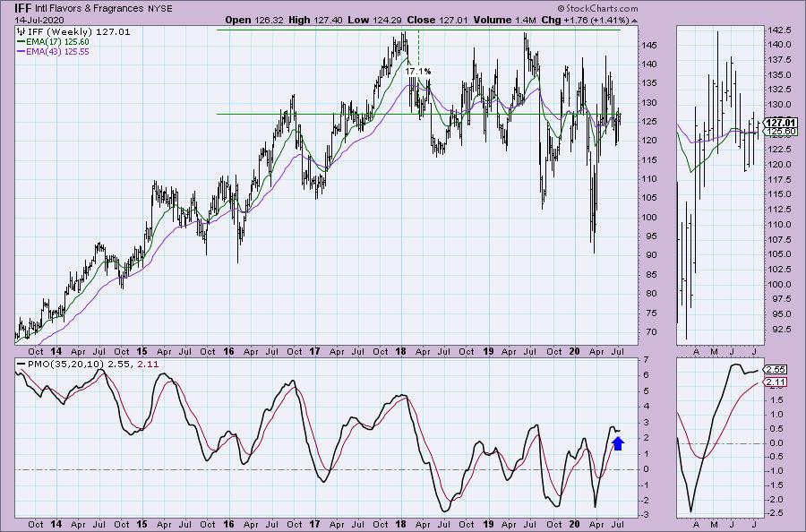The height and width of the screenshot is (532, 806).
Task: Click the 17.1% annotation label
Action: (x=418, y=71)
